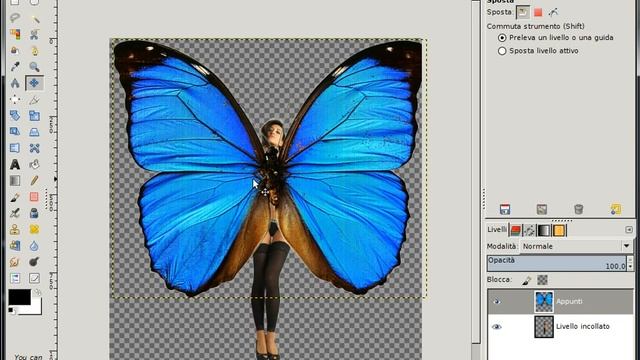The image size is (640, 360).
Task: Select the Scissors Select tool
Action: (34, 34)
